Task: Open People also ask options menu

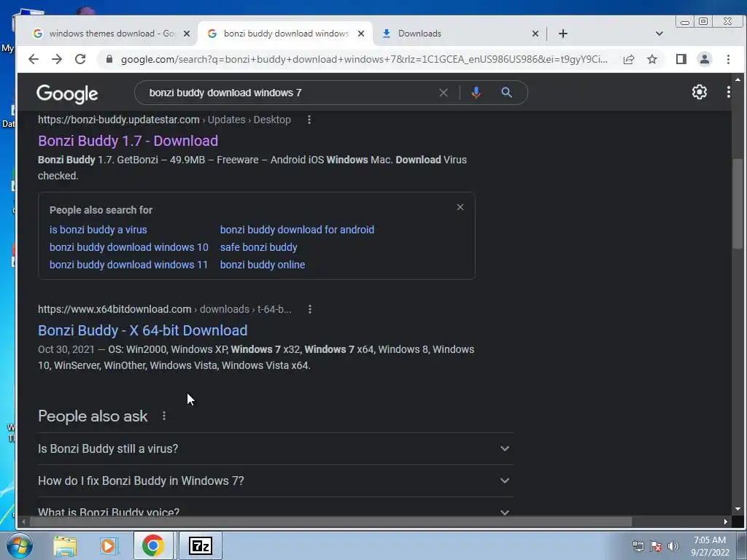Action: 164,416
